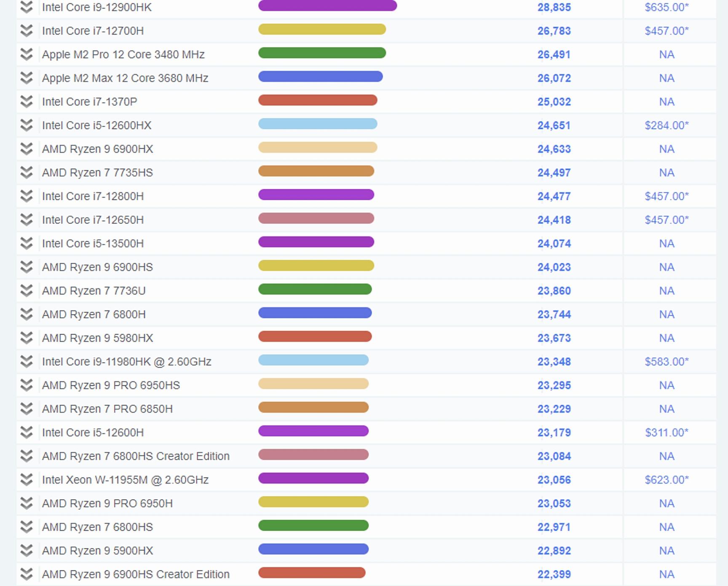Expand the Ryzen 7 6800HS Creator Edition chevron
Screen dimensions: 728x586
(27, 456)
